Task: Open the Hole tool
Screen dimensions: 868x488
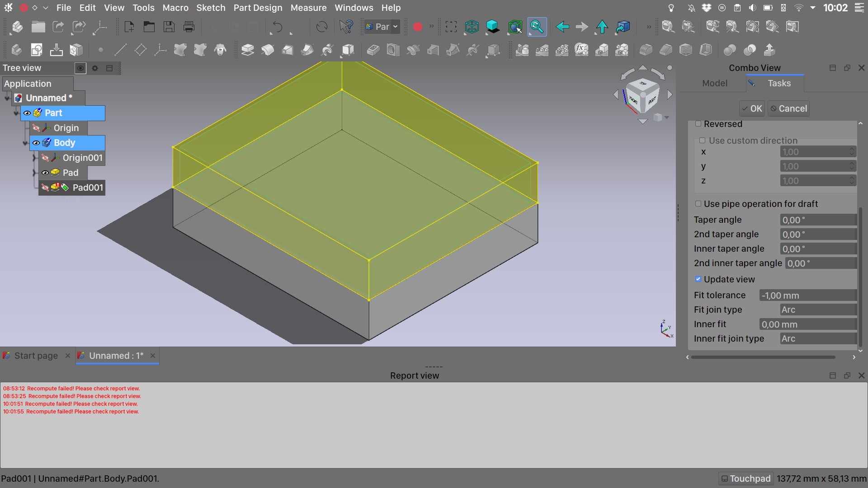Action: pyautogui.click(x=393, y=50)
